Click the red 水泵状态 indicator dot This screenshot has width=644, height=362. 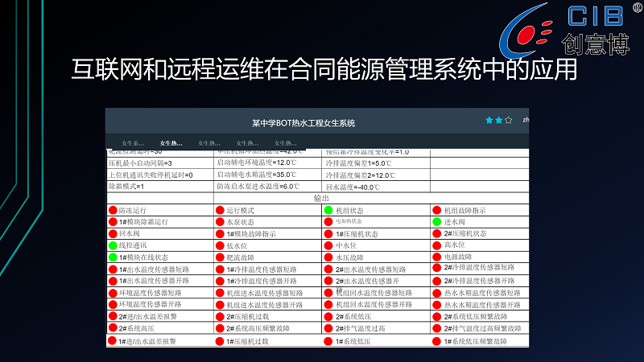click(220, 222)
